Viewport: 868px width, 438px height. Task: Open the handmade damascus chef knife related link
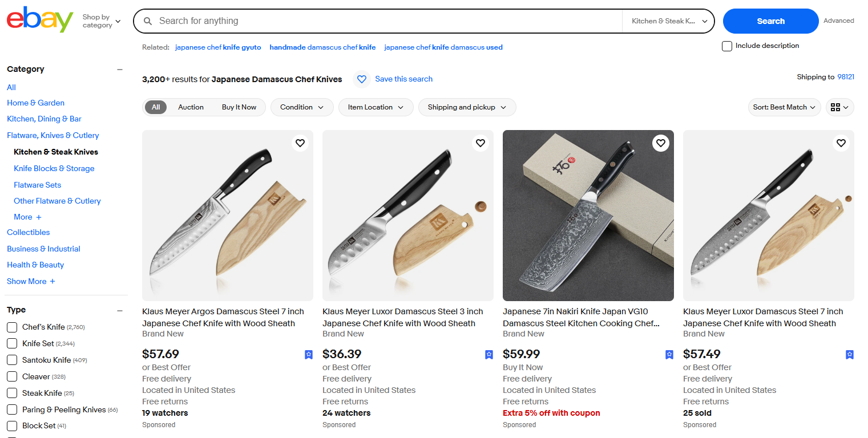point(322,47)
